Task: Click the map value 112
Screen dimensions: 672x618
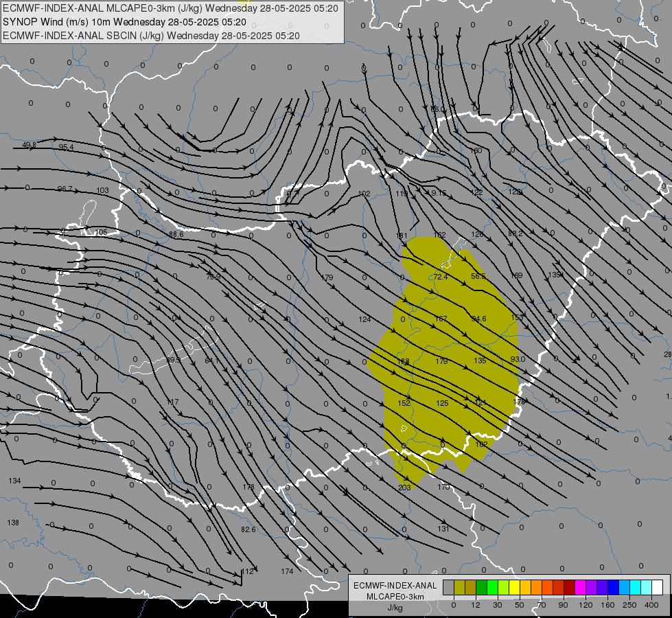Action: pos(248,571)
